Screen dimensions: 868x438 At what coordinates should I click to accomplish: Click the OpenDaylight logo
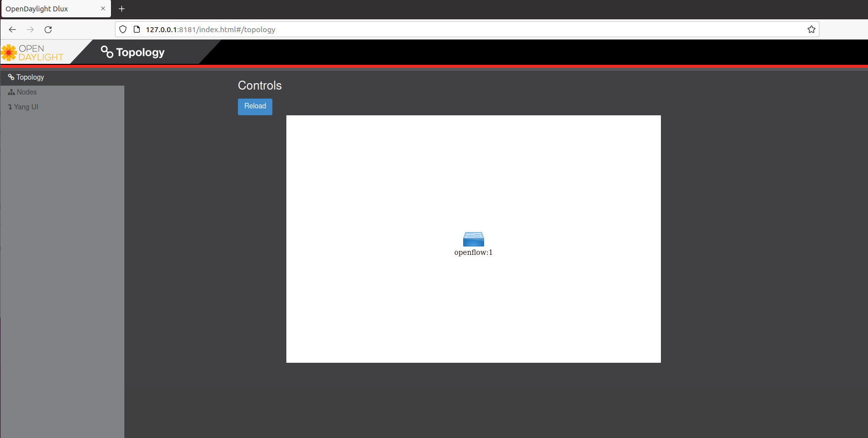click(33, 53)
